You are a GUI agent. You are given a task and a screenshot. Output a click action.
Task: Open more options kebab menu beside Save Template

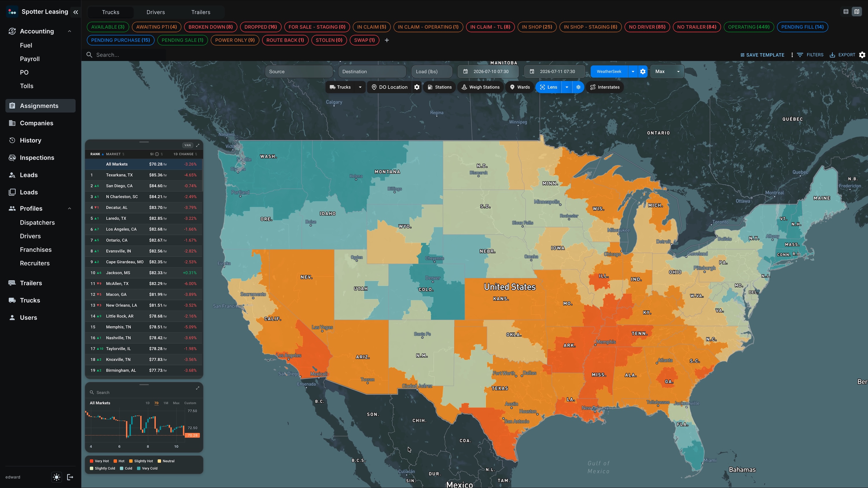(x=792, y=55)
